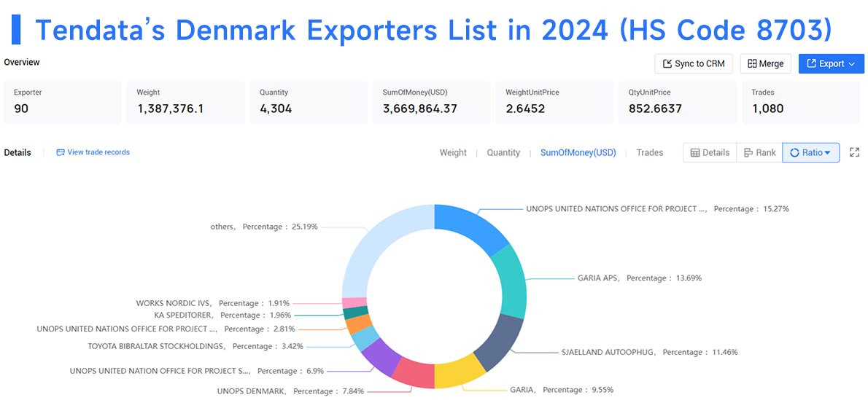Click the Exporter count card
868x400 pixels.
pos(63,102)
